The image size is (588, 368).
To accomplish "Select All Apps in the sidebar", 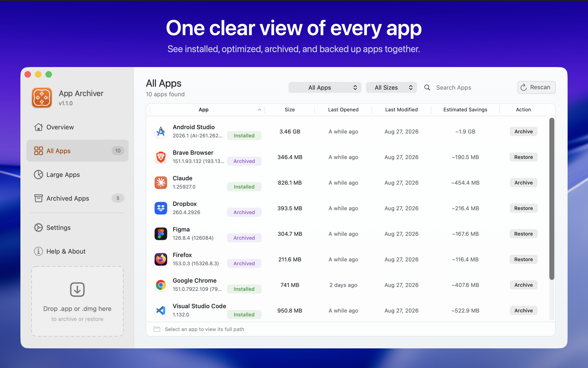I will click(x=77, y=151).
